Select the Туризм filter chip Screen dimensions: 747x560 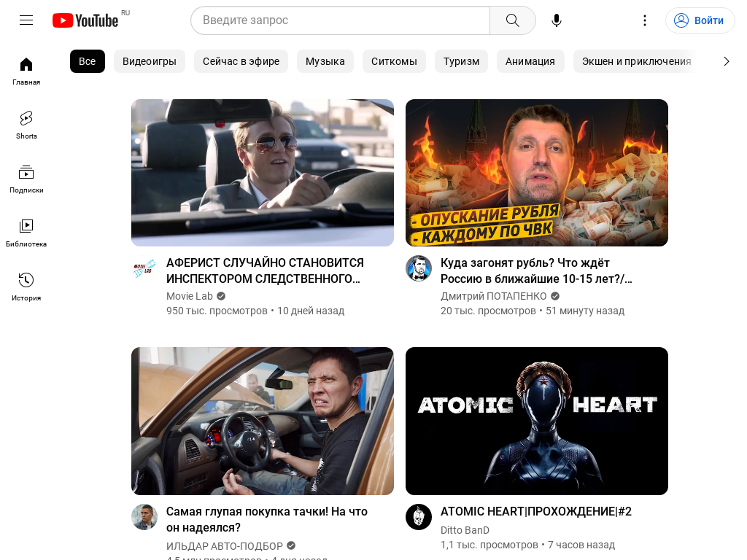(x=461, y=61)
